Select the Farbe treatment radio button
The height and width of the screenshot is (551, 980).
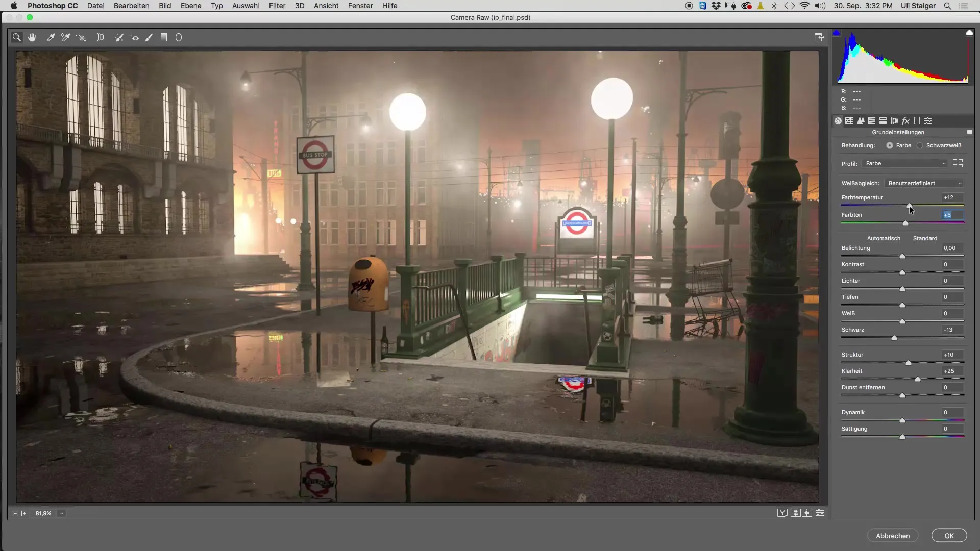[x=890, y=145]
